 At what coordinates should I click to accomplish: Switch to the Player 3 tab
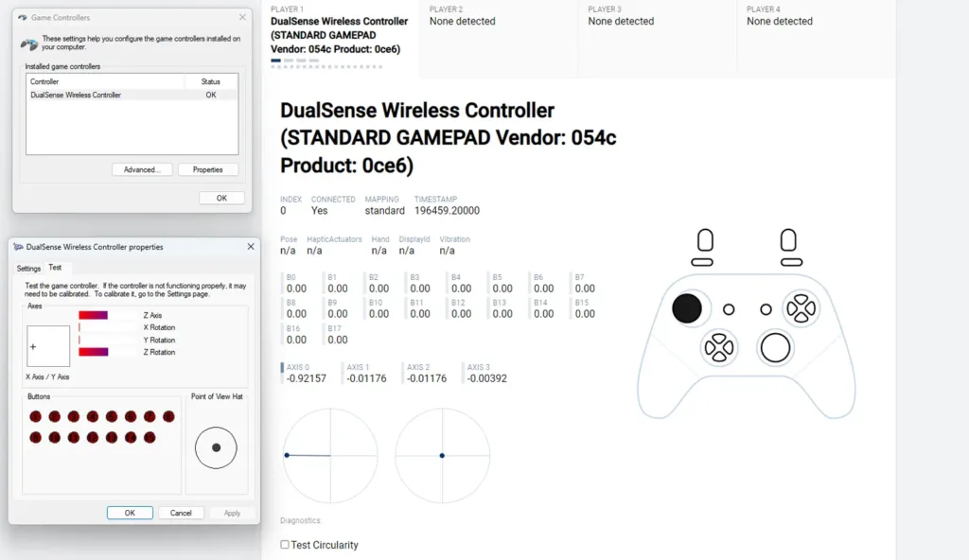(x=657, y=37)
